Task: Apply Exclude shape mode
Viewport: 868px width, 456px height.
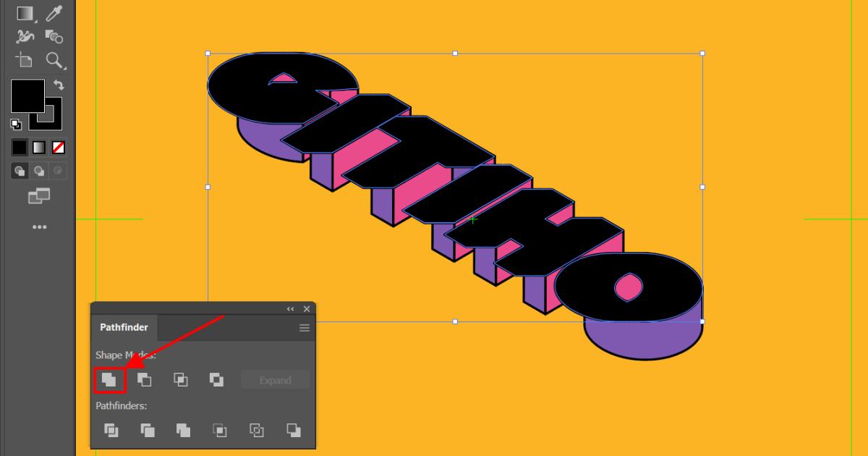Action: [216, 379]
